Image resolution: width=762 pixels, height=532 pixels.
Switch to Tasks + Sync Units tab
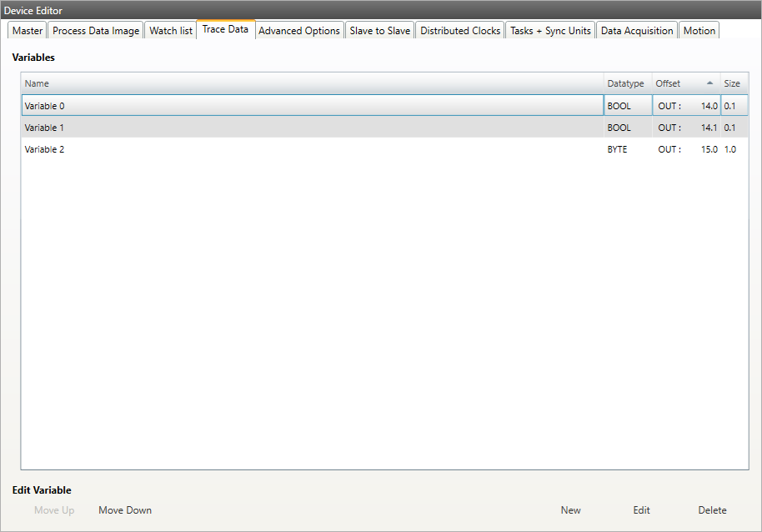click(x=550, y=31)
